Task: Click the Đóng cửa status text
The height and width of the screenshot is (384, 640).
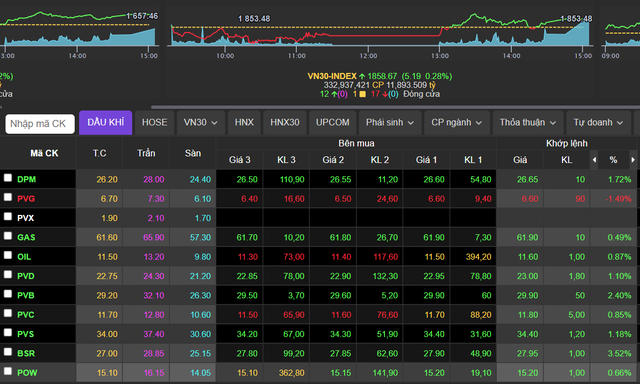Action: (422, 94)
